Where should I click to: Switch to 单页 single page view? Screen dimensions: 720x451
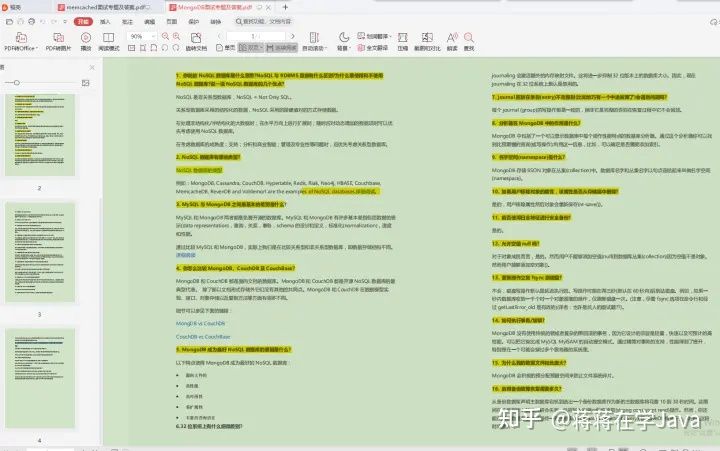click(x=225, y=48)
